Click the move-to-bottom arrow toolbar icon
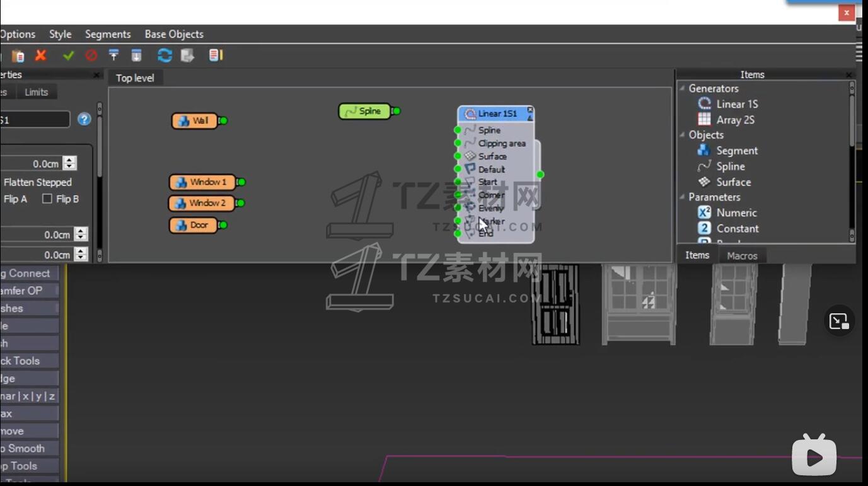 [x=136, y=55]
